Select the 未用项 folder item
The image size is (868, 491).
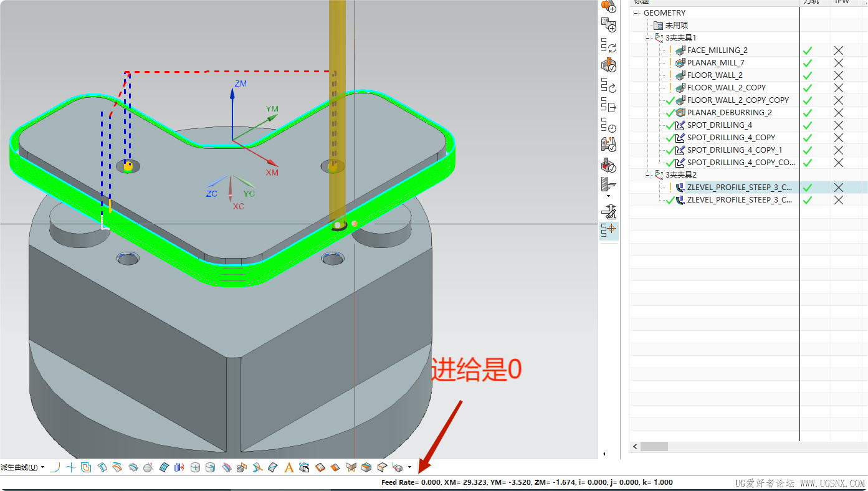(675, 26)
